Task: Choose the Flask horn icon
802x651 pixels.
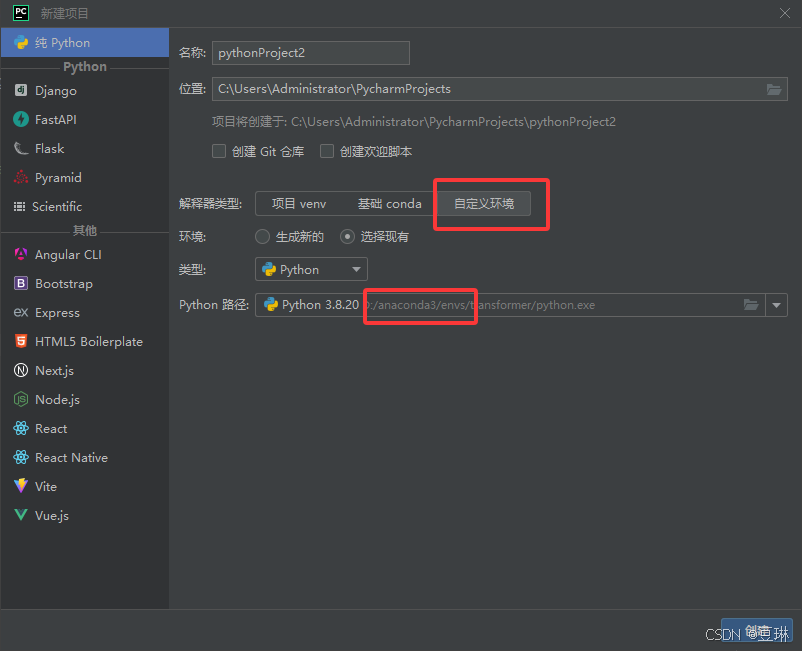Action: 21,148
